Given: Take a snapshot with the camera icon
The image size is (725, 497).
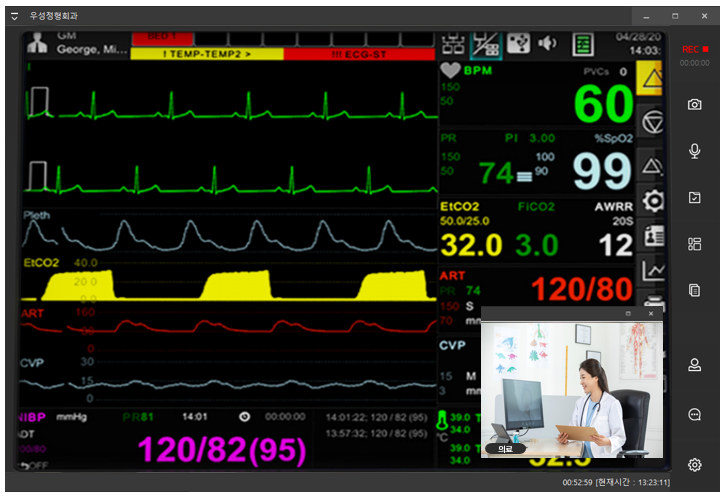Looking at the screenshot, I should (x=694, y=104).
